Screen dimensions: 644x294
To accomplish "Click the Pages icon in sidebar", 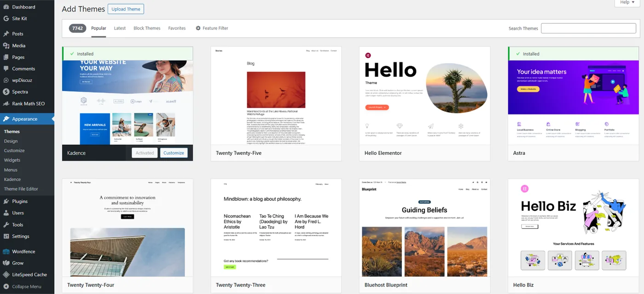I will pos(6,57).
